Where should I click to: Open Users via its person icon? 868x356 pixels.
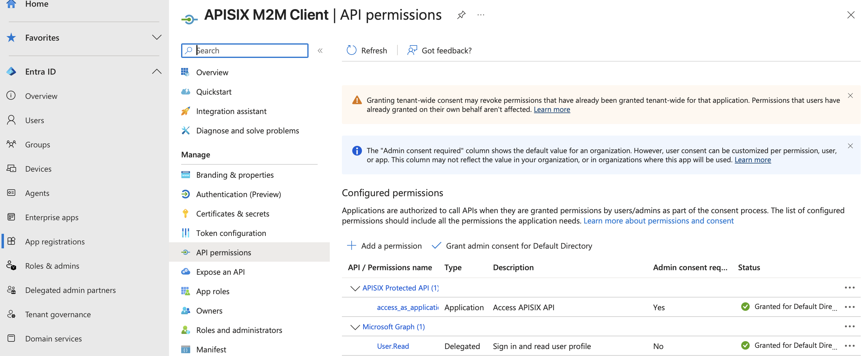point(11,120)
